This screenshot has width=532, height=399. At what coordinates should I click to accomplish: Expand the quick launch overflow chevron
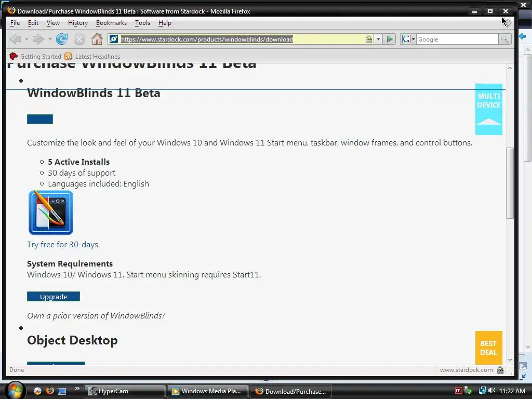[77, 389]
